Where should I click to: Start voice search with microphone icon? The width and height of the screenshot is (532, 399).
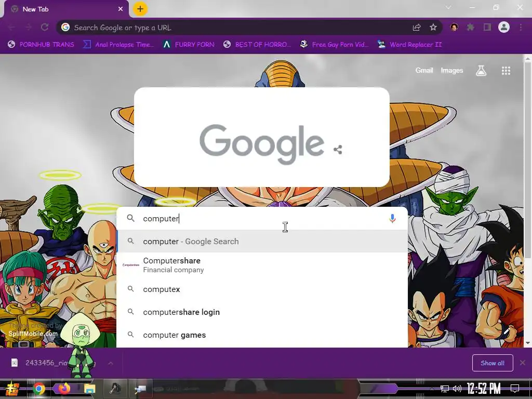coord(392,219)
